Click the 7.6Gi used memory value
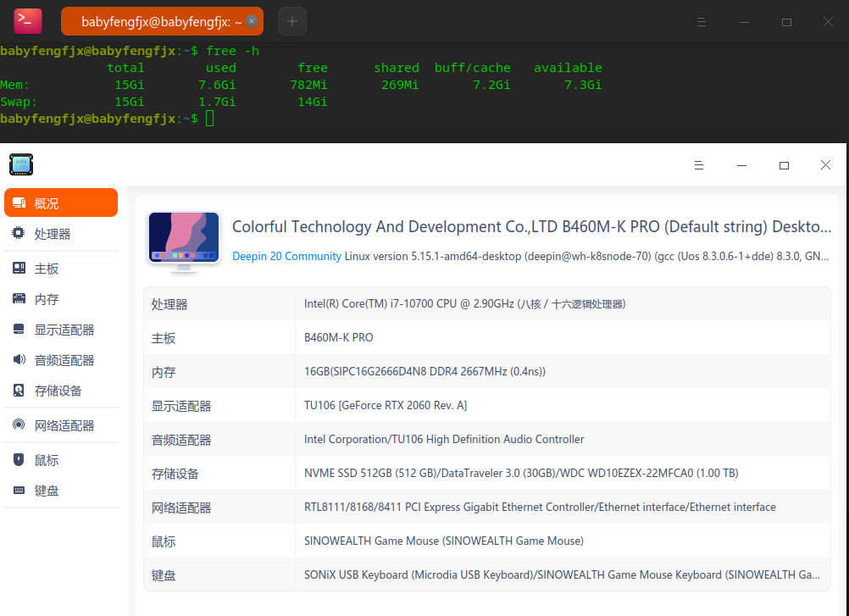This screenshot has width=849, height=616. point(217,85)
